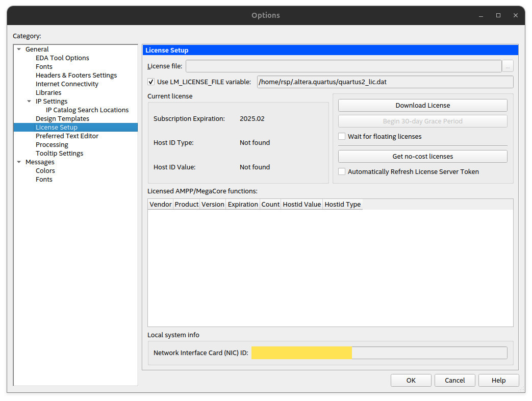
Task: Collapse the Messages category tree
Action: [x=19, y=162]
